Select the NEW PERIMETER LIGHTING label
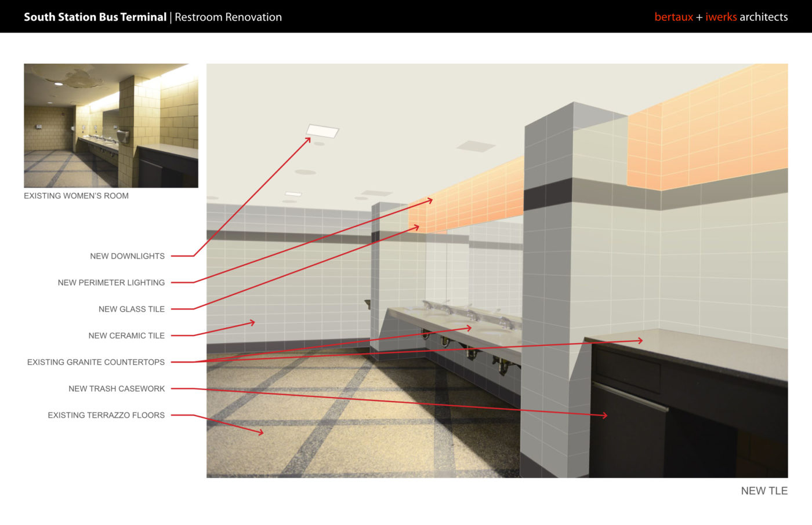 (x=111, y=282)
